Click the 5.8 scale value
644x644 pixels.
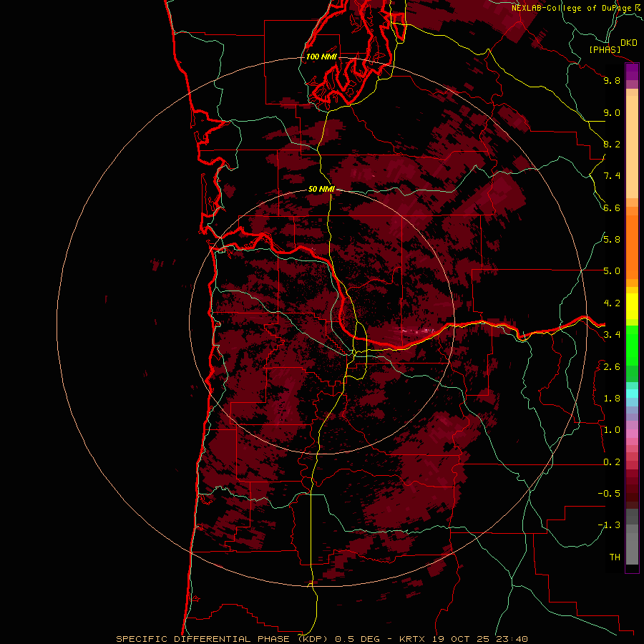pos(612,240)
